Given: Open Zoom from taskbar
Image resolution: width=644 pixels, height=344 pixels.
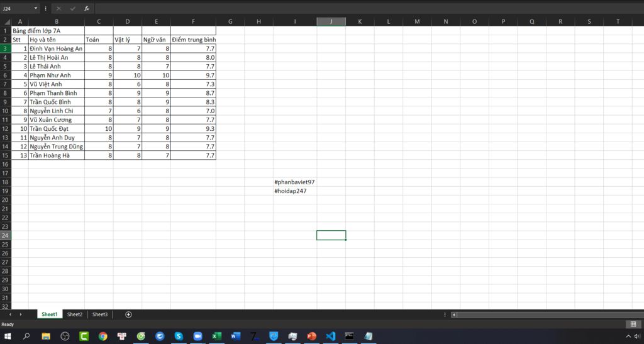Looking at the screenshot, I should click(x=197, y=336).
